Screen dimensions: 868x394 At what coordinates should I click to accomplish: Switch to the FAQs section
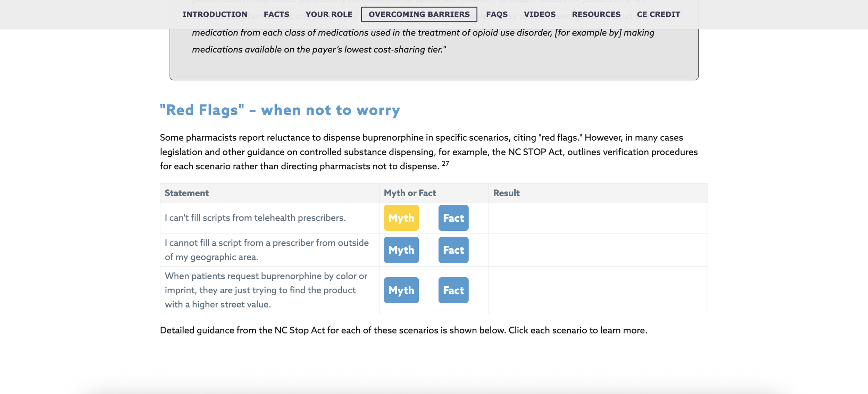(x=496, y=14)
